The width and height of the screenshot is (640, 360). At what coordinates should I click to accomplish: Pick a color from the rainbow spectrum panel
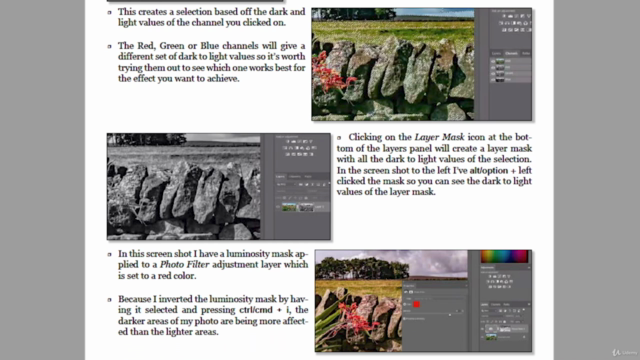(504, 256)
